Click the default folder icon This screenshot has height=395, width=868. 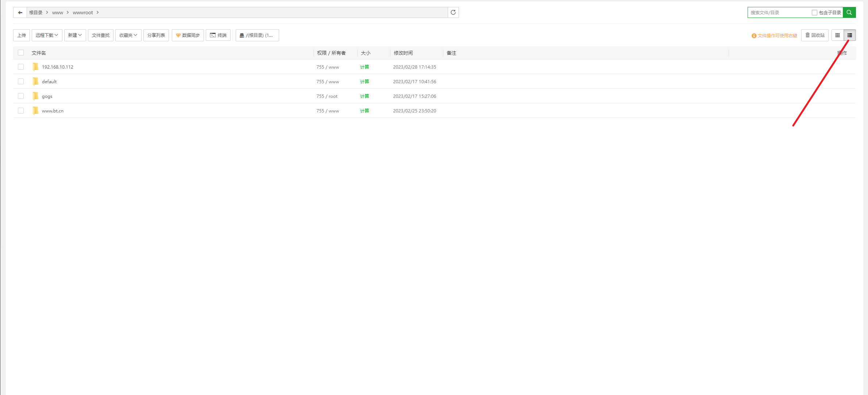35,81
